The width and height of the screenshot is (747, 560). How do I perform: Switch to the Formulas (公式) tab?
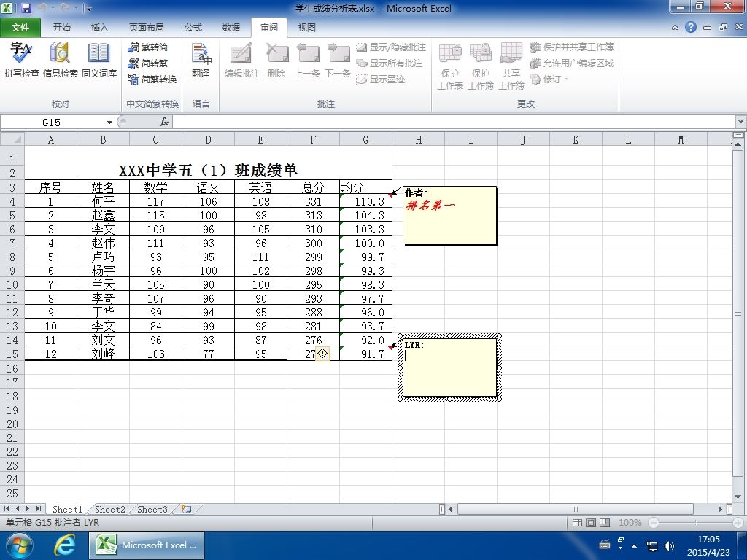click(x=193, y=28)
